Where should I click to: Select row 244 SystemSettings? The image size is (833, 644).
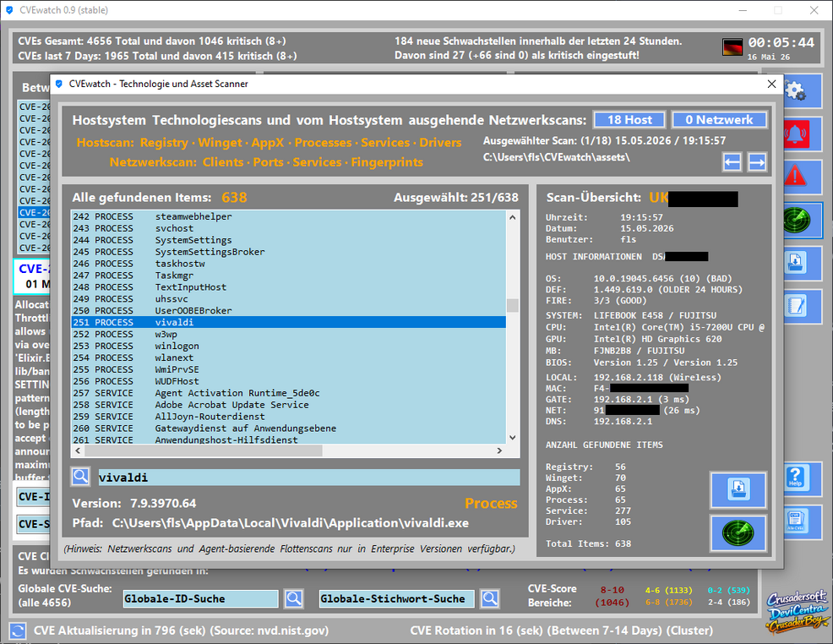288,240
